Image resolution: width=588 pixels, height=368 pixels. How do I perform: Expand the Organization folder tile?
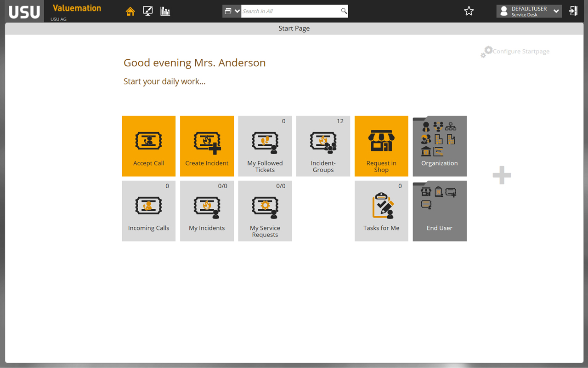coord(440,146)
